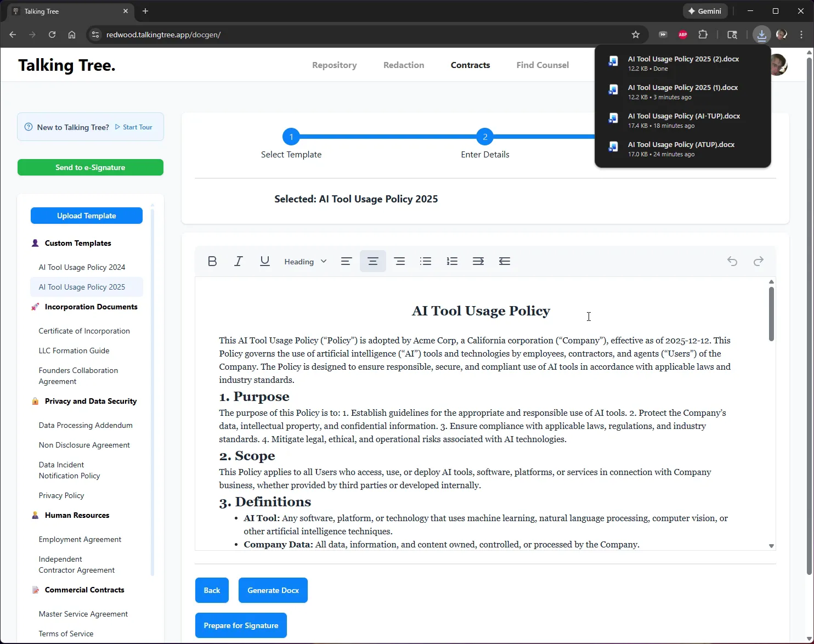The width and height of the screenshot is (814, 644).
Task: Decrease indent in editor toolbar
Action: 505,261
